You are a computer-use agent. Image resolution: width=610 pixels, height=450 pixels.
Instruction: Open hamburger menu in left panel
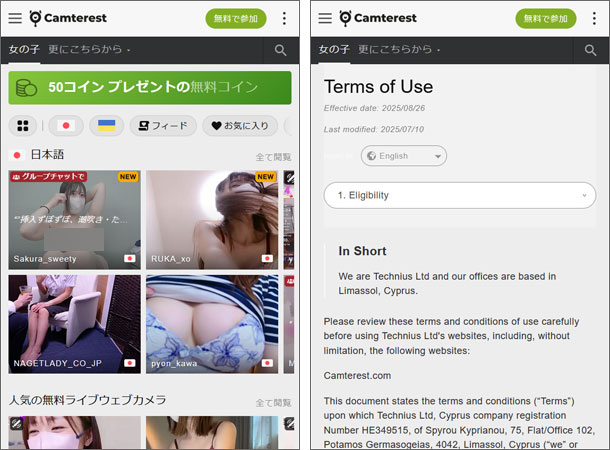[x=15, y=18]
